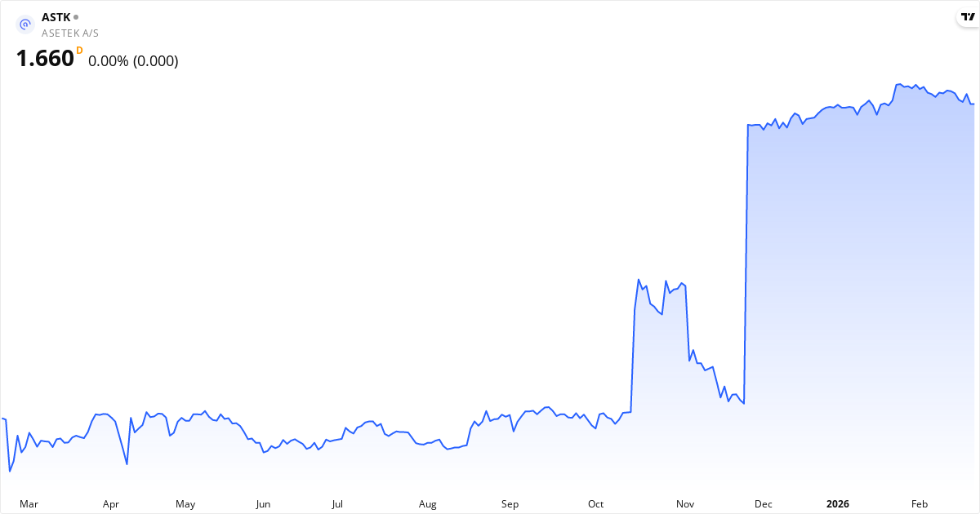The image size is (980, 514).
Task: Click the Jun time axis label
Action: (x=262, y=504)
